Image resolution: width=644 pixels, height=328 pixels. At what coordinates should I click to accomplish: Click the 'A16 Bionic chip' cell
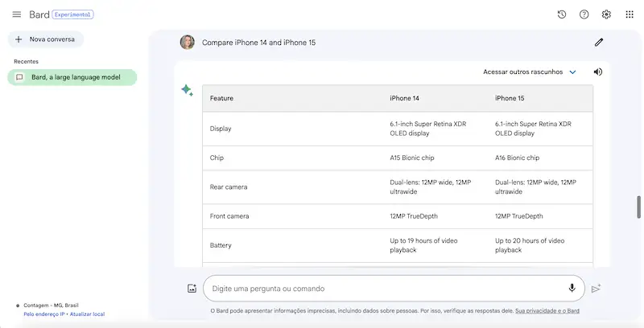pos(517,158)
